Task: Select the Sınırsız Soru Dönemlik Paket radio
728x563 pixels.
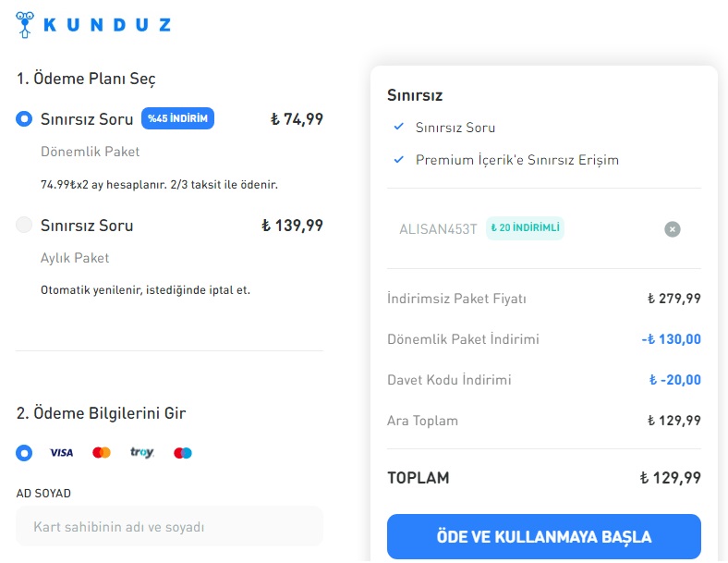Action: [24, 119]
